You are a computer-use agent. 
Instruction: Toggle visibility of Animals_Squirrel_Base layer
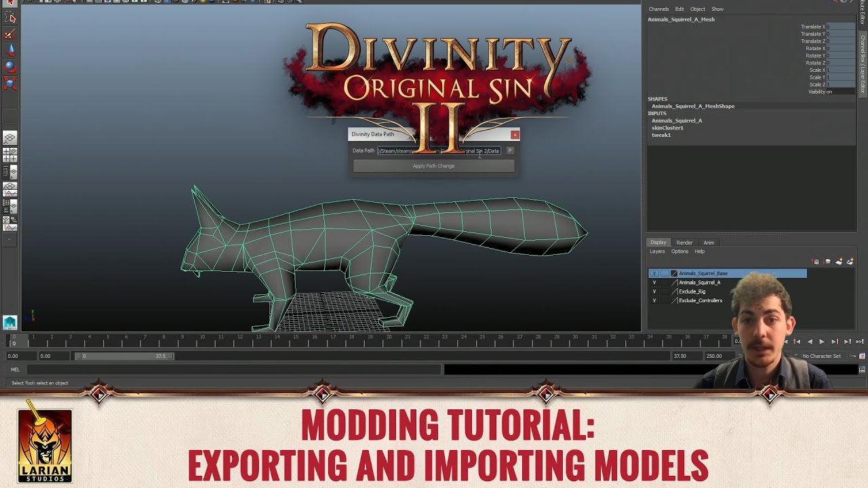654,274
